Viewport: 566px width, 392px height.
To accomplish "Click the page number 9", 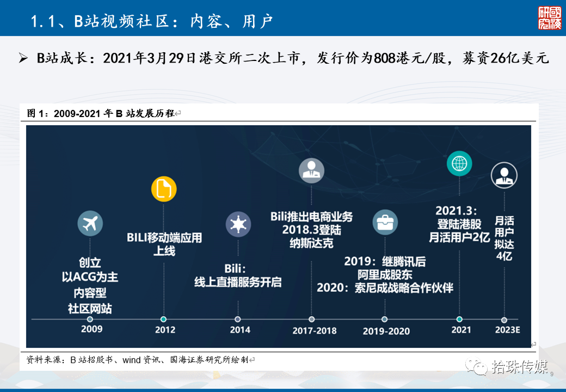I will tap(551, 375).
